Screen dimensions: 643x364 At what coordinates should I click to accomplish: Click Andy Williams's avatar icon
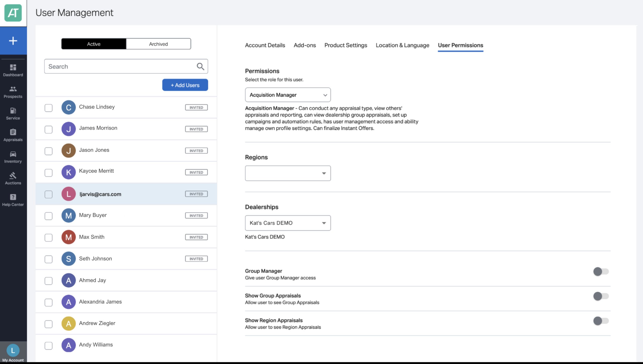pyautogui.click(x=69, y=345)
